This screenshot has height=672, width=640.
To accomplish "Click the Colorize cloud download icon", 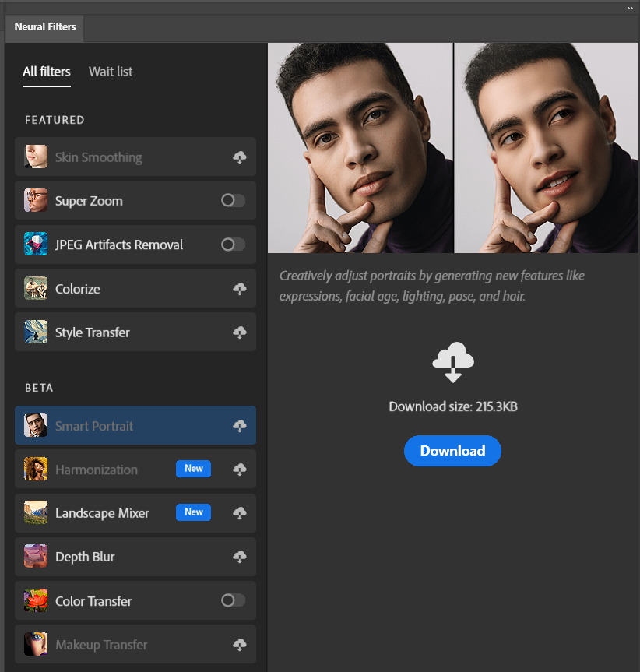I will click(x=240, y=289).
